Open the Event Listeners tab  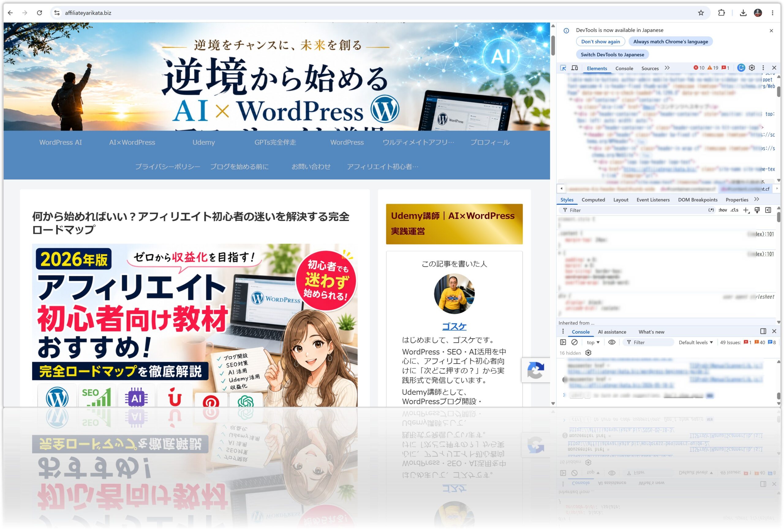pyautogui.click(x=653, y=200)
